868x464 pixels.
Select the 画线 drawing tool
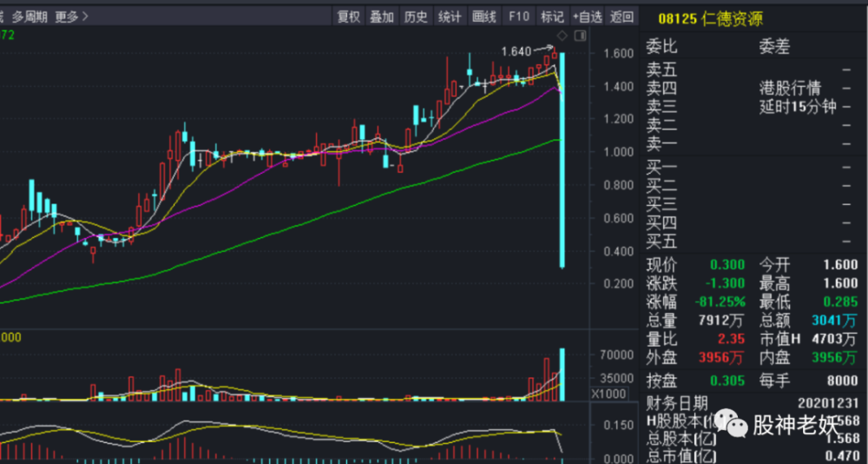(483, 17)
